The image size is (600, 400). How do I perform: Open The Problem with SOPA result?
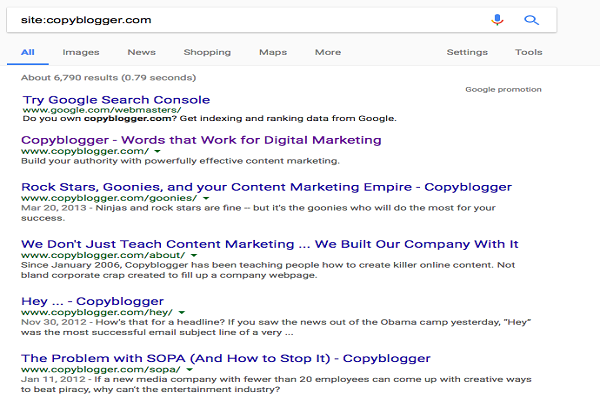(226, 358)
